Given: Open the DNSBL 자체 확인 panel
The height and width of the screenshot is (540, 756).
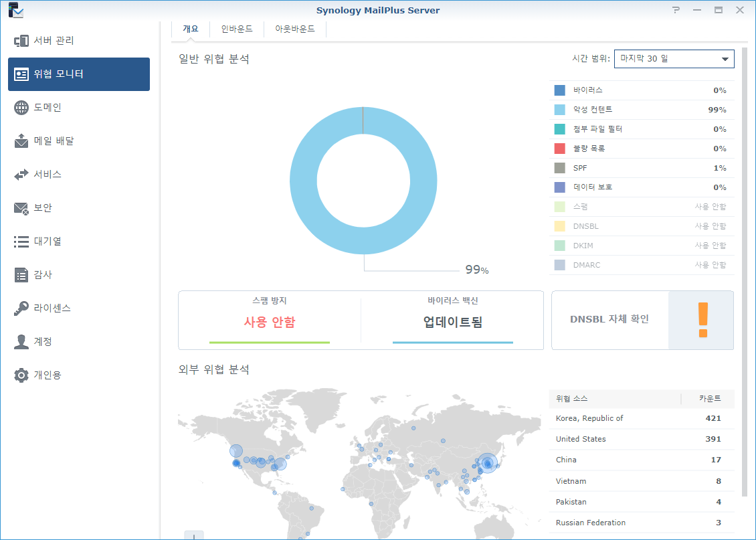Looking at the screenshot, I should 642,320.
